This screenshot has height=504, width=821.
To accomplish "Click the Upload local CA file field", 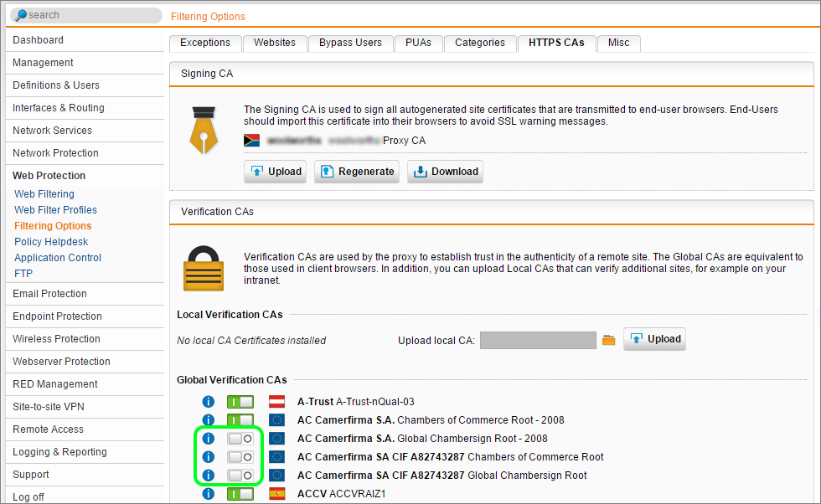I will 538,340.
